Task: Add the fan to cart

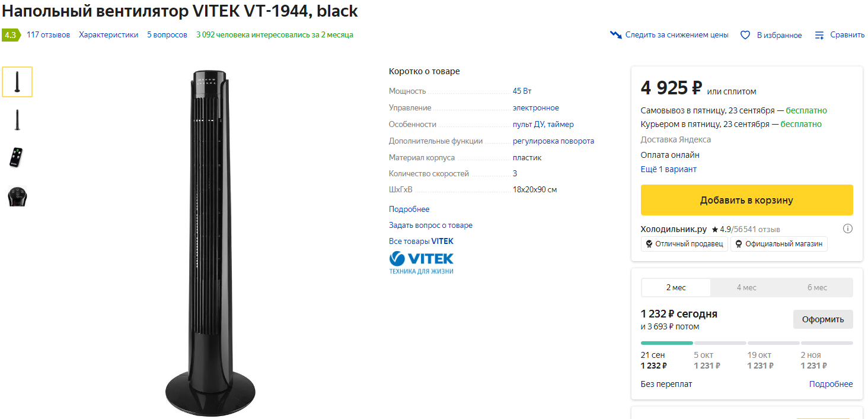Action: pos(746,200)
